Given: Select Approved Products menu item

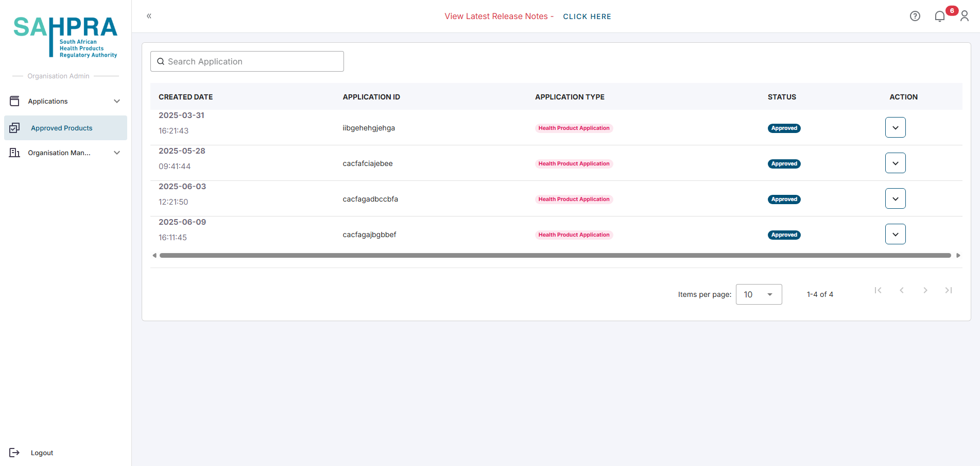Looking at the screenshot, I should pyautogui.click(x=62, y=128).
